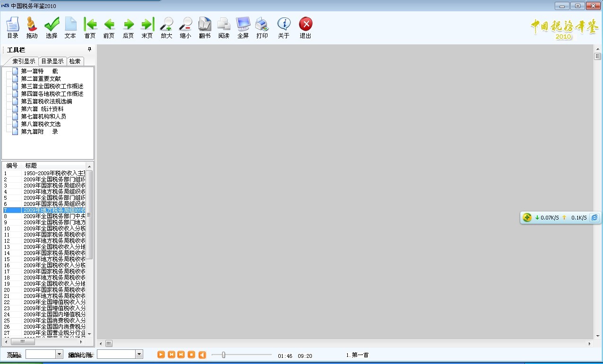Click the list's vertical scrollbar up arrow
This screenshot has height=364, width=603.
89,166
